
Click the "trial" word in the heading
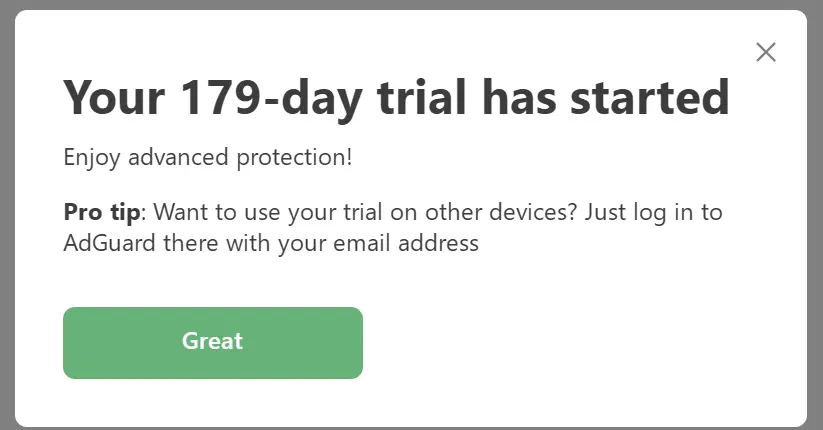[421, 97]
